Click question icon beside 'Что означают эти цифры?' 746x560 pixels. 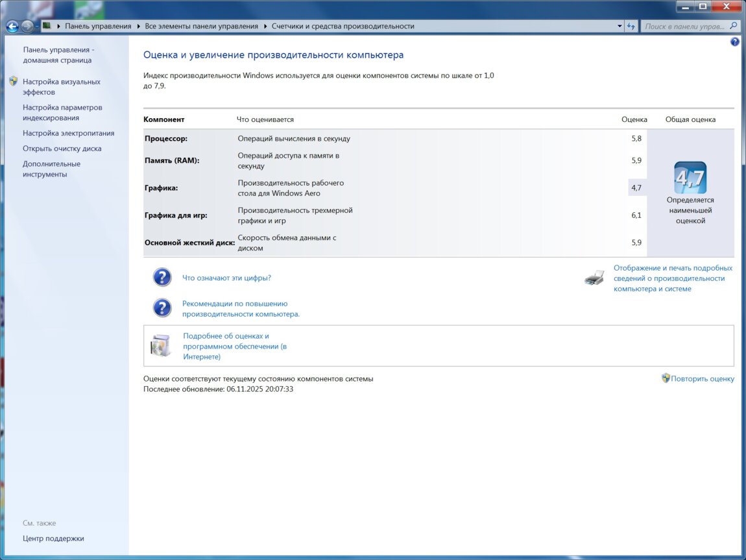(162, 278)
